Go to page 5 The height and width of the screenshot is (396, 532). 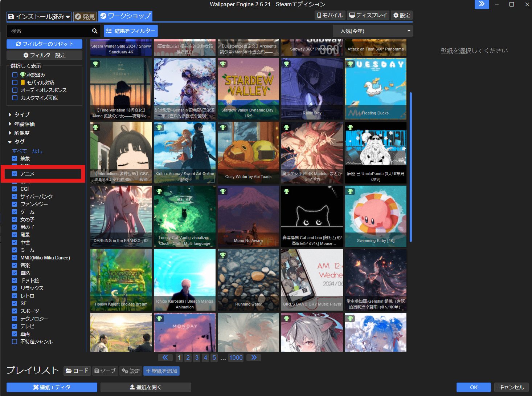(x=214, y=357)
